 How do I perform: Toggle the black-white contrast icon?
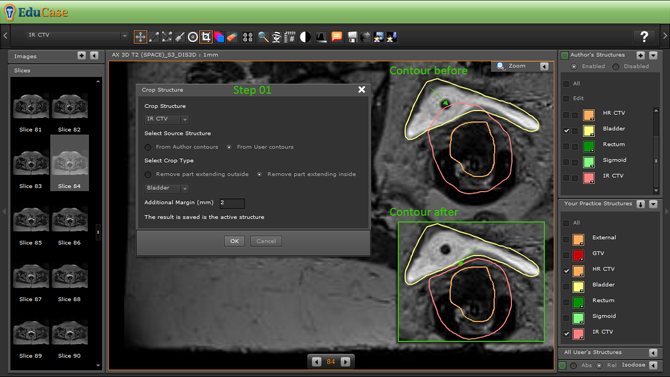pyautogui.click(x=305, y=37)
